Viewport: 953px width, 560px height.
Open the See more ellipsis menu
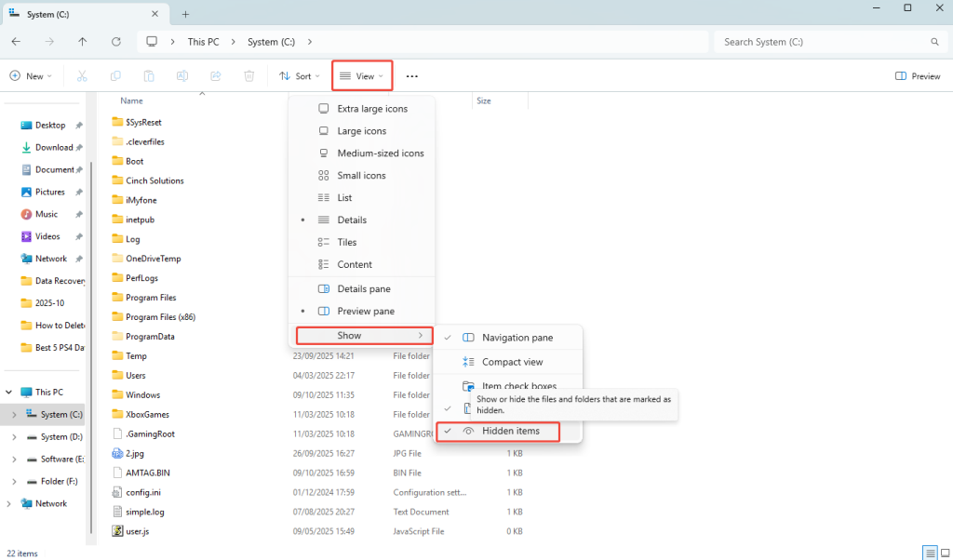tap(412, 76)
